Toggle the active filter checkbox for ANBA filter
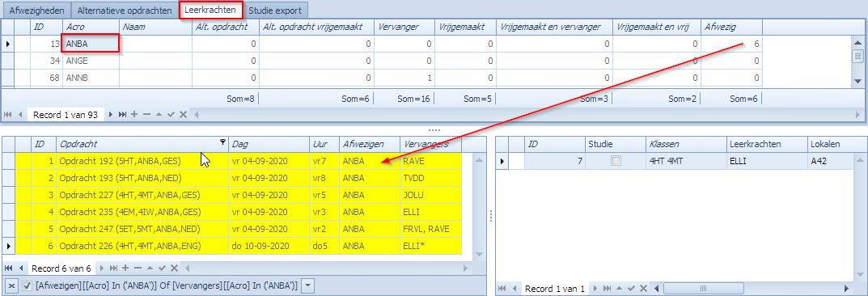The width and height of the screenshot is (868, 296). [27, 286]
